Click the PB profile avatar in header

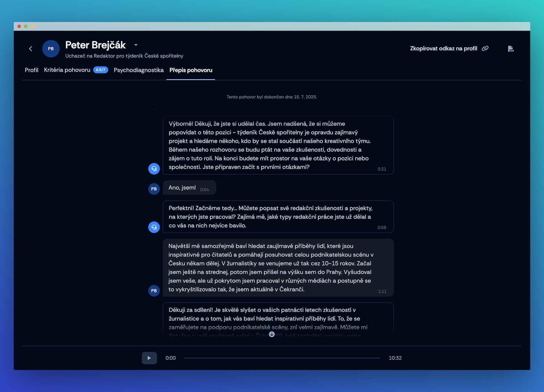click(51, 49)
